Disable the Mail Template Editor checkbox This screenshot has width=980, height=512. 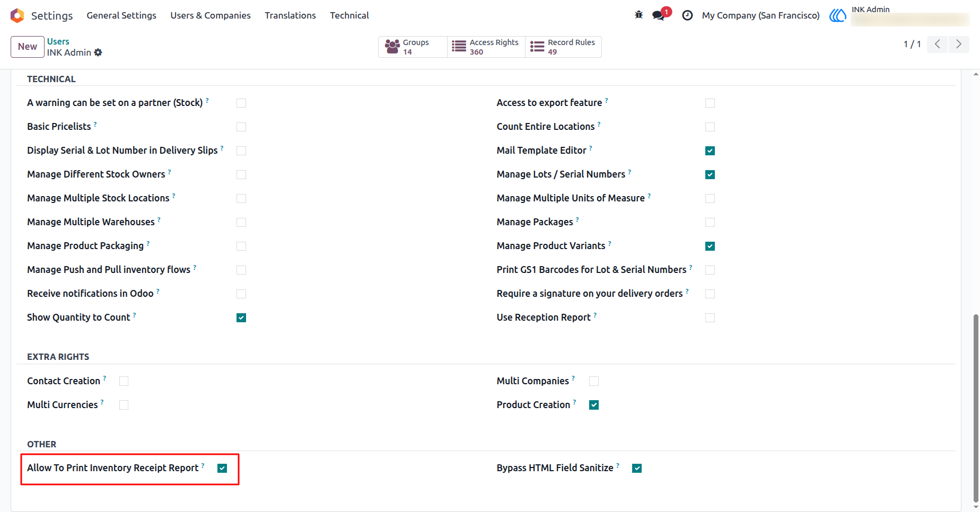pyautogui.click(x=710, y=151)
